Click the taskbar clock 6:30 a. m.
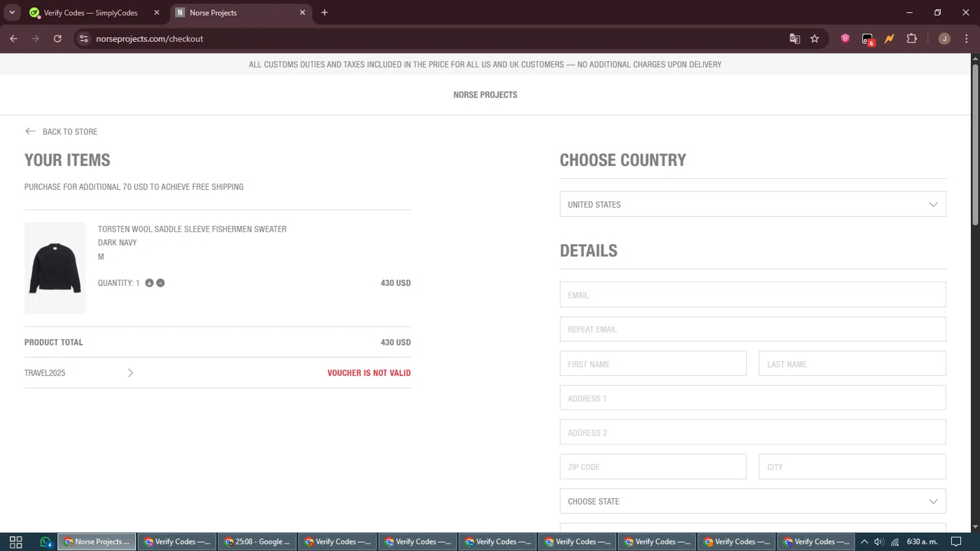Screen dimensions: 980x551 coord(922,542)
